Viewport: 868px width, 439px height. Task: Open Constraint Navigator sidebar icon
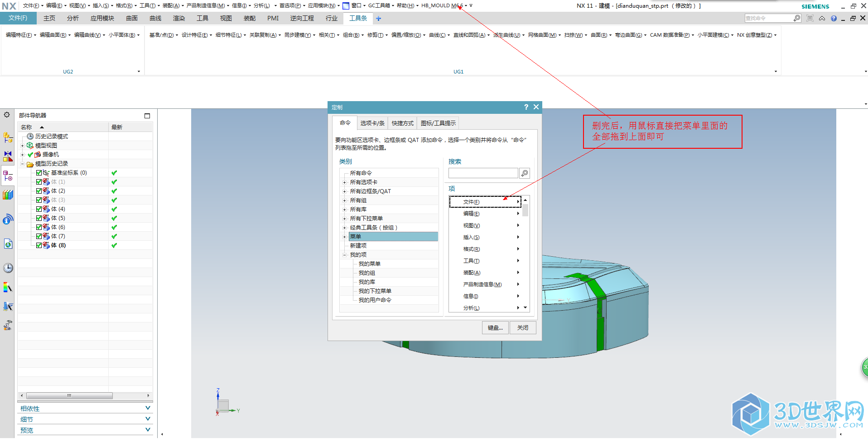[8, 156]
